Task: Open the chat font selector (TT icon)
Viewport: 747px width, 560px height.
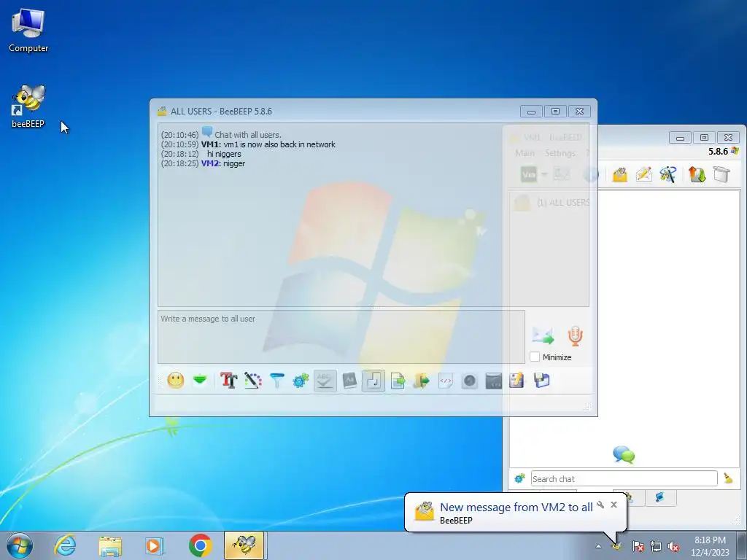Action: point(228,381)
